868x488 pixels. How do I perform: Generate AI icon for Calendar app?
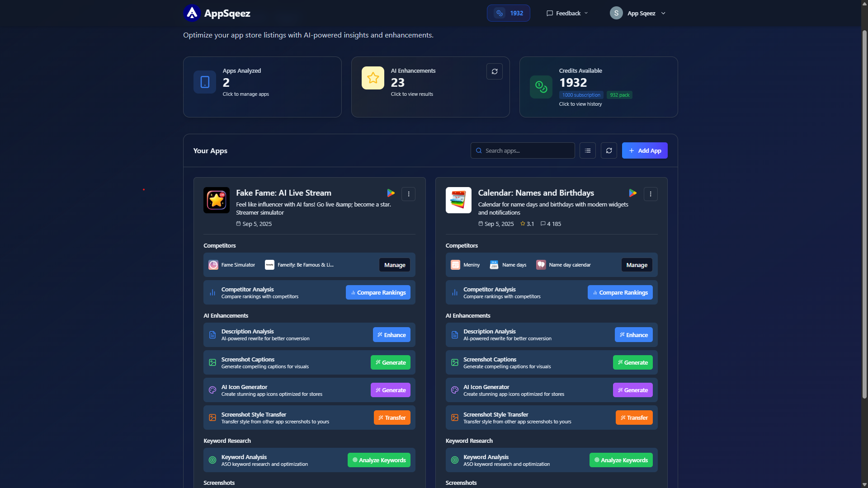tap(633, 390)
